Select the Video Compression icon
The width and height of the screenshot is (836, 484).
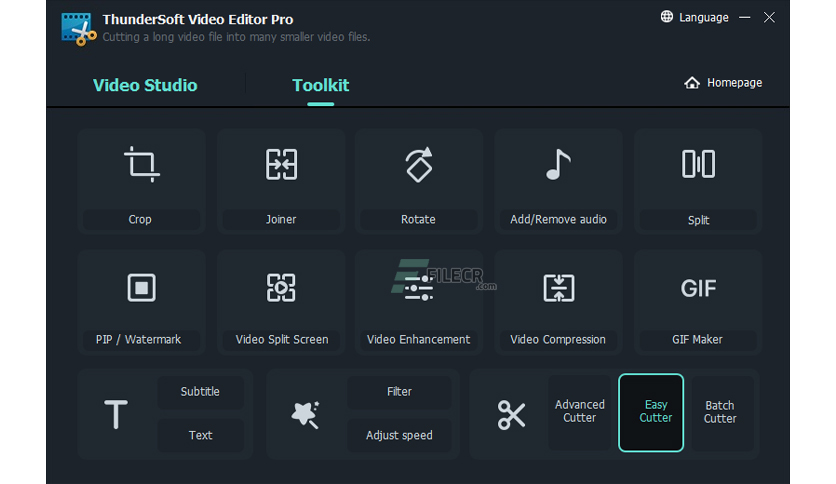559,288
